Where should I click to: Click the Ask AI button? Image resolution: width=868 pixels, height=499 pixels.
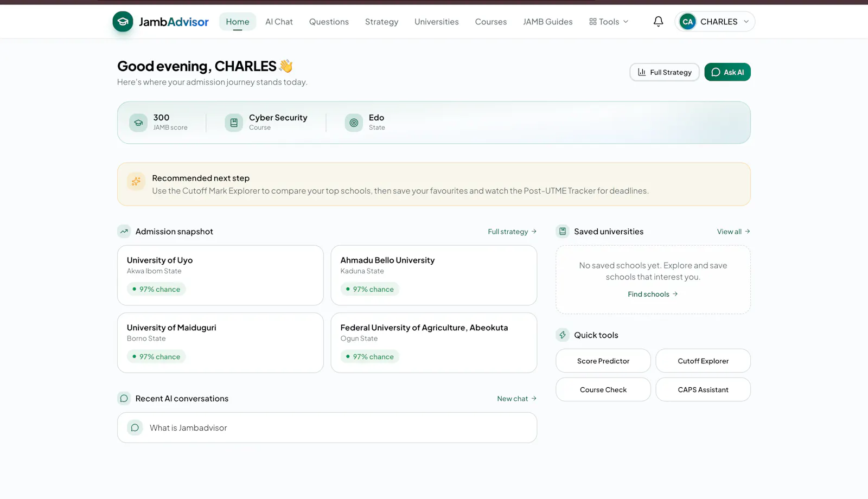click(x=727, y=72)
